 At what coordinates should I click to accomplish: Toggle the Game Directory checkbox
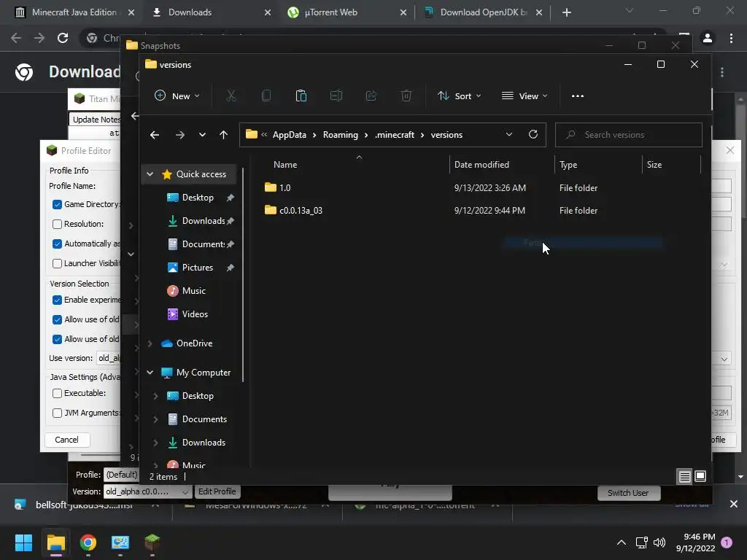(x=57, y=204)
